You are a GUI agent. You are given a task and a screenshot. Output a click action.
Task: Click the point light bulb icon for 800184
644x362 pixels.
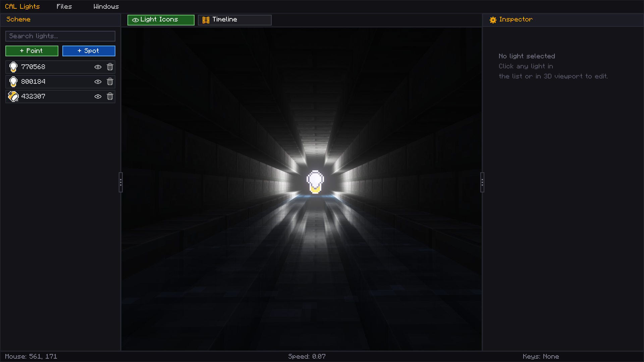pyautogui.click(x=13, y=82)
